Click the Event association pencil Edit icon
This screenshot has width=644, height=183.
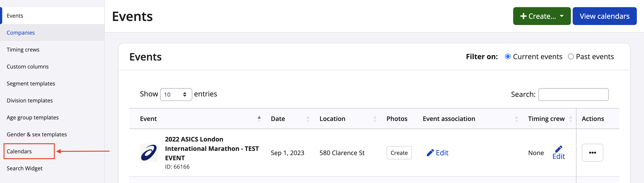coord(430,153)
